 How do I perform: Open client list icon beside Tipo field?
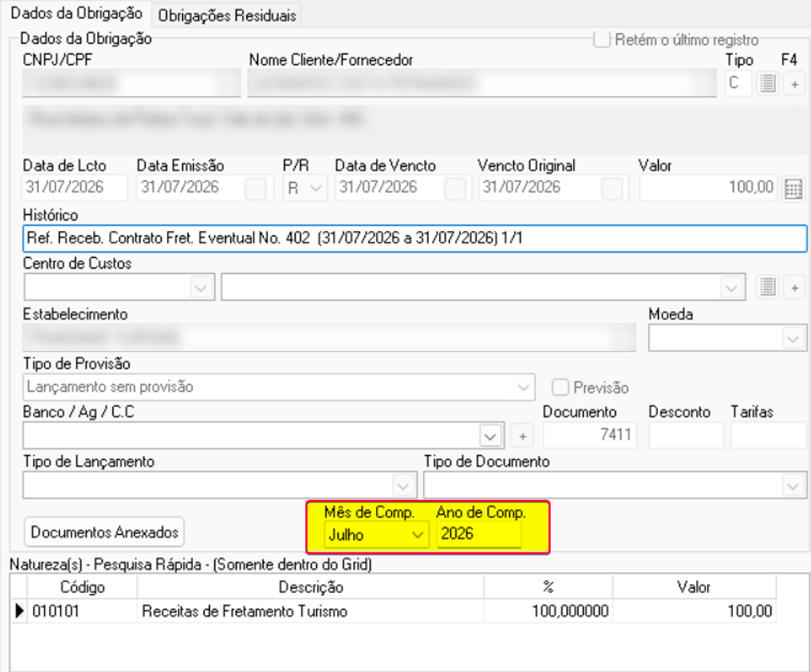768,83
